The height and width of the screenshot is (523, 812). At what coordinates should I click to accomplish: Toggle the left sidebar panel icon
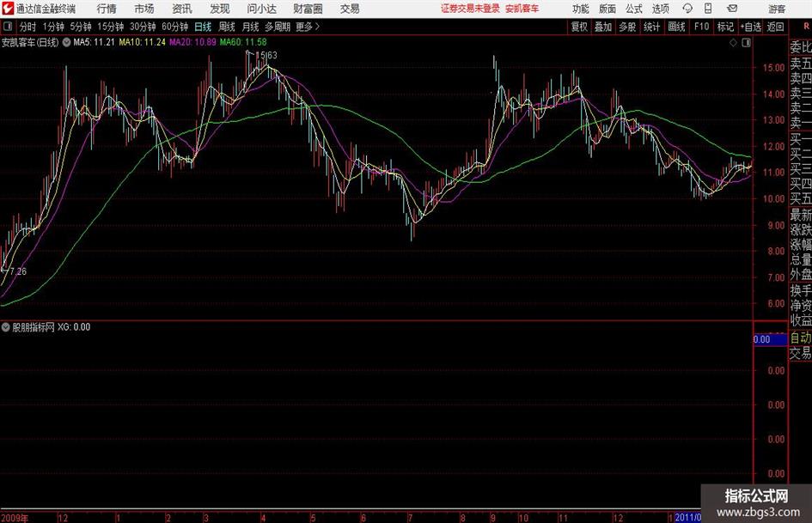pos(8,27)
